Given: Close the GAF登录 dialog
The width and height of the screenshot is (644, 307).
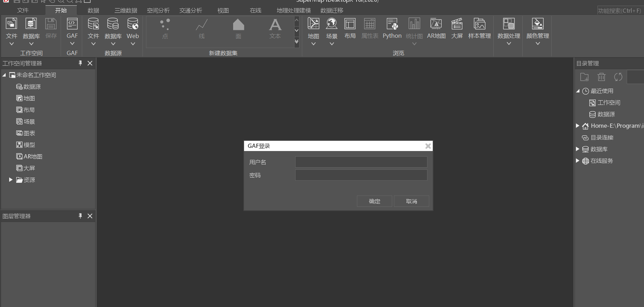Looking at the screenshot, I should coord(428,146).
